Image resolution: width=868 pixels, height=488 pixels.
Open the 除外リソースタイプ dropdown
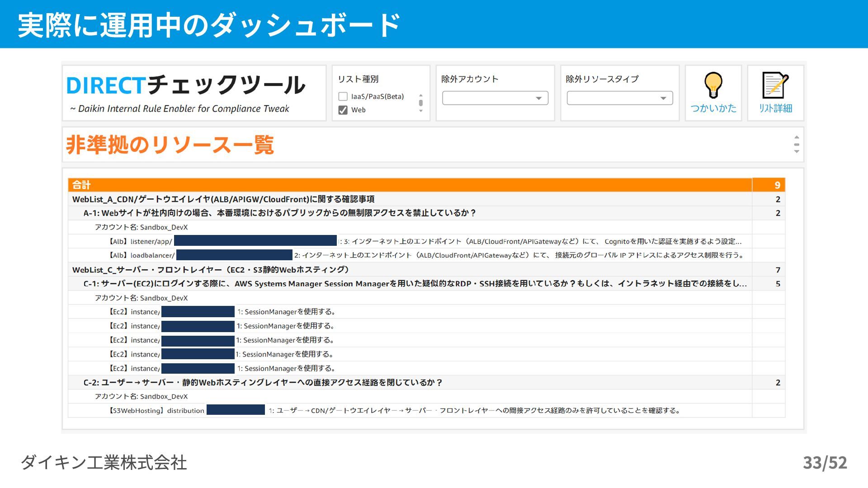pos(619,98)
